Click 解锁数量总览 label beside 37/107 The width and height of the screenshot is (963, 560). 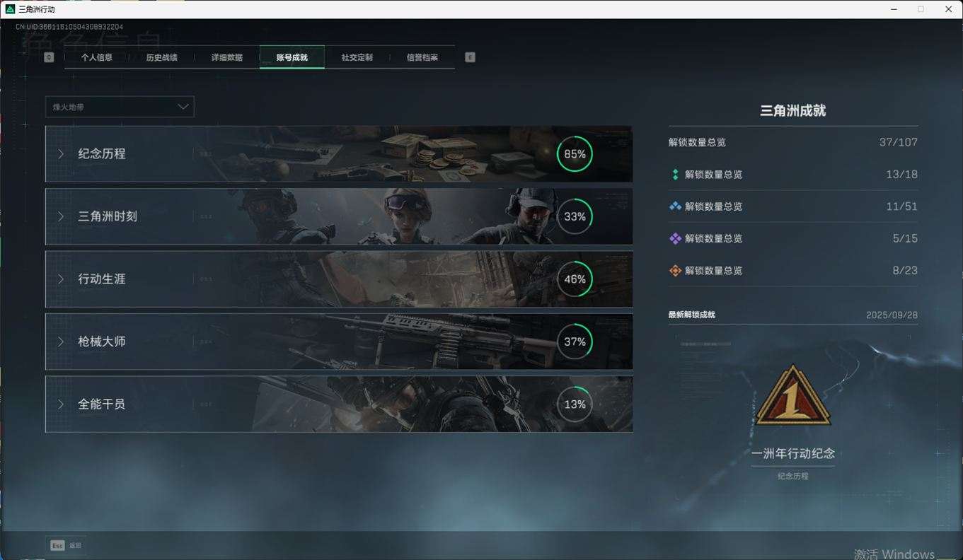697,142
